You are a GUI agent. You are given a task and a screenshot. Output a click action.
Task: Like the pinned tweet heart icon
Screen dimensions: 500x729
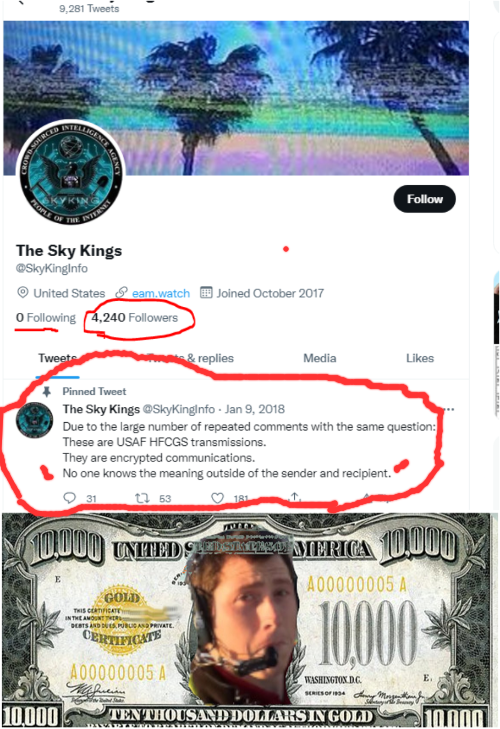point(217,498)
